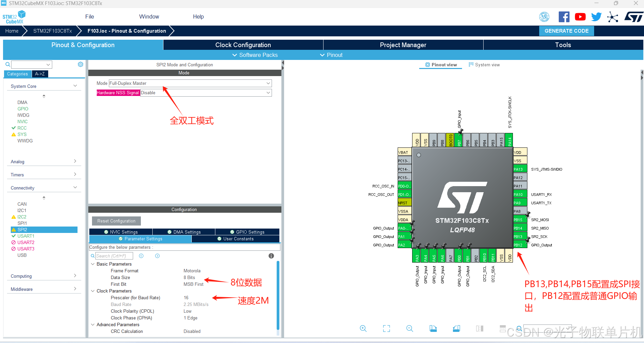
Task: Open the Software Packs dropdown
Action: click(x=255, y=55)
